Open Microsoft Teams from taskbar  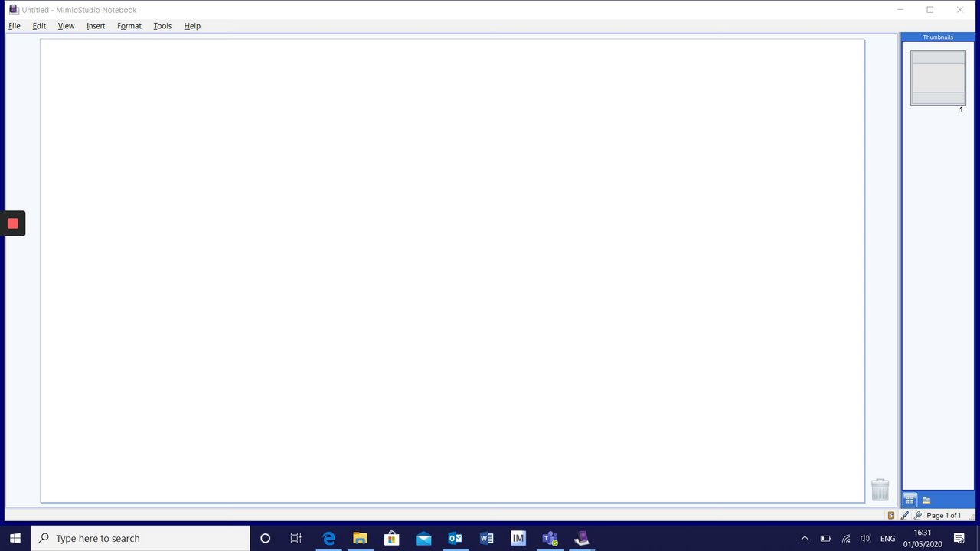point(550,538)
